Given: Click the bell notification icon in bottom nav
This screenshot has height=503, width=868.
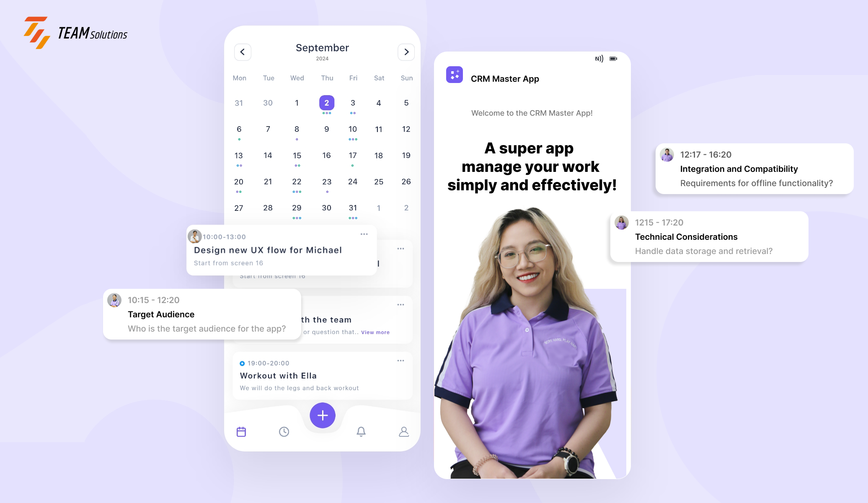Looking at the screenshot, I should click(x=361, y=430).
